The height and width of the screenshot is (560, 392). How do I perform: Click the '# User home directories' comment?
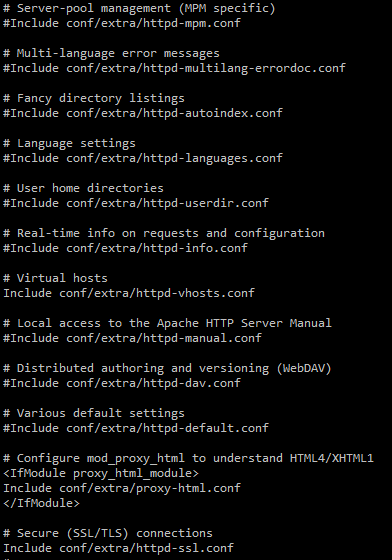point(83,188)
